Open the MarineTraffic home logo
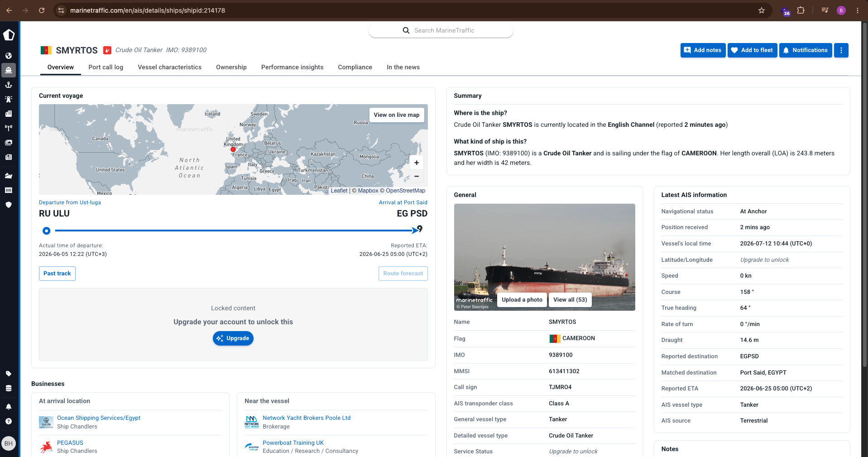This screenshot has height=457, width=868. coord(9,35)
